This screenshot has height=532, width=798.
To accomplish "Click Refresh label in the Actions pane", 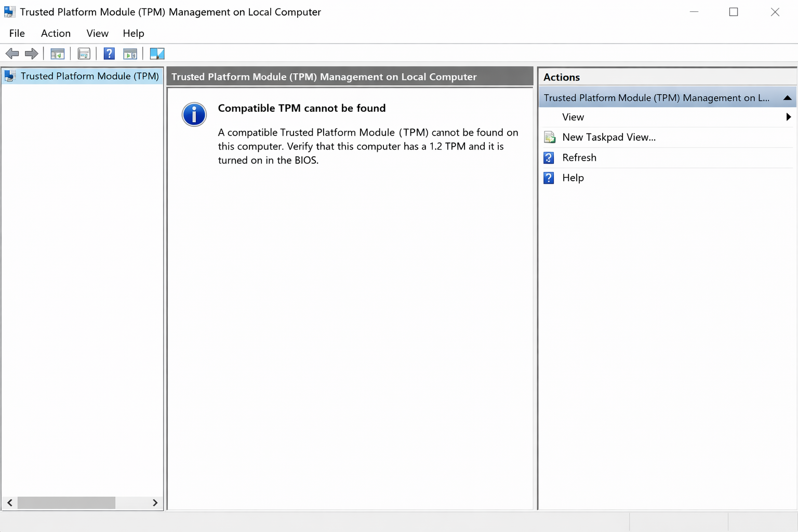I will 579,157.
